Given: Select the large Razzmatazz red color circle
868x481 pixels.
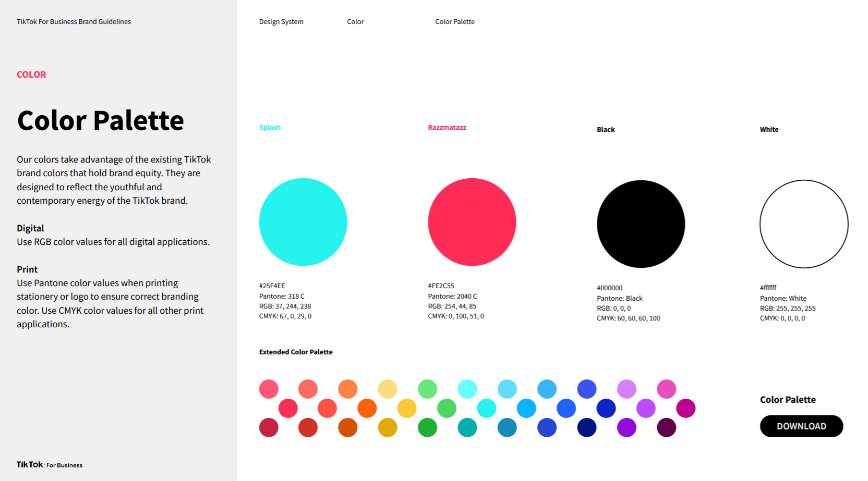Looking at the screenshot, I should click(472, 222).
